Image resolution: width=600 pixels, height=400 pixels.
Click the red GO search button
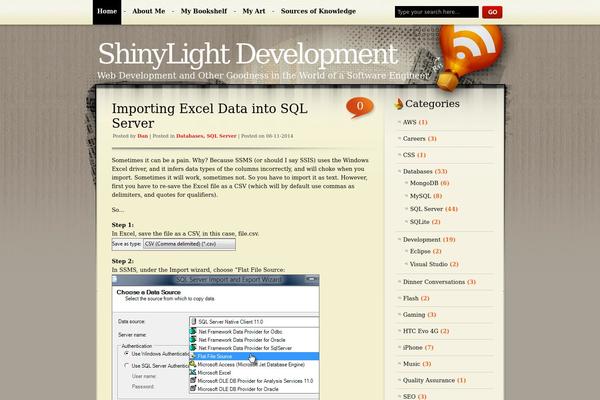(x=492, y=12)
